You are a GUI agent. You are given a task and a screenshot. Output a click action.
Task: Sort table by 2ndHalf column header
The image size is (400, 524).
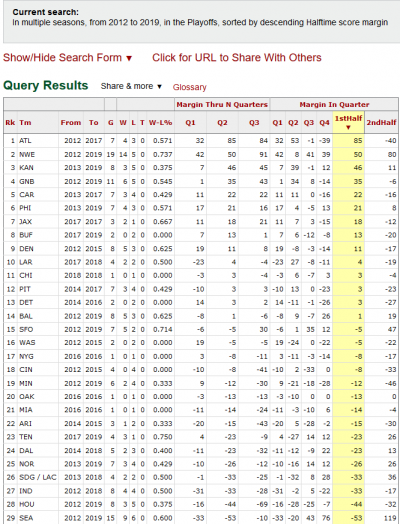click(381, 122)
